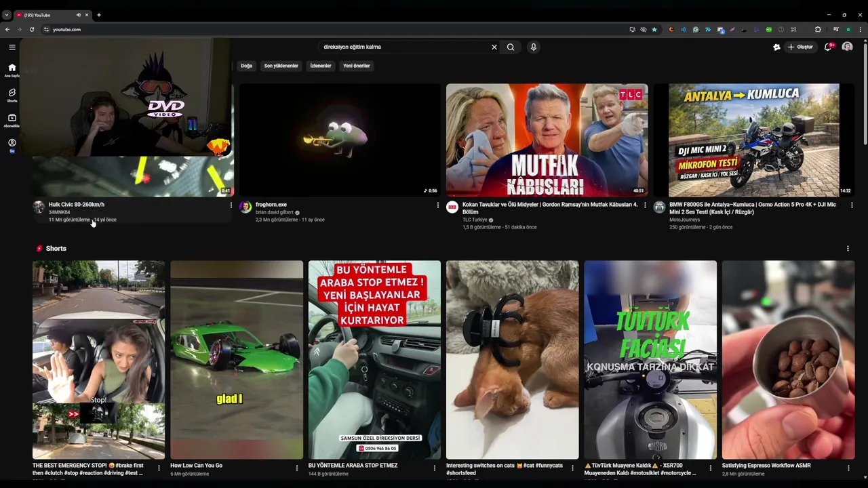
Task: Select the Doğa filter chip
Action: [x=246, y=66]
